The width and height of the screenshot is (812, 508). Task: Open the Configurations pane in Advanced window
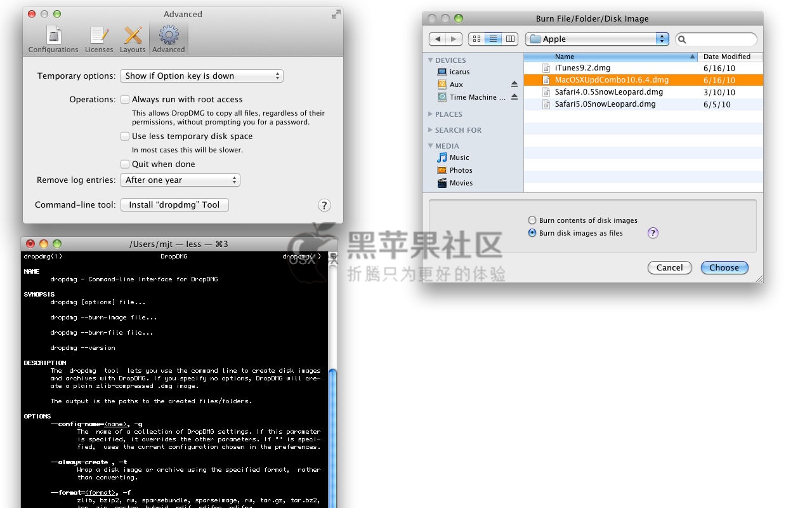[53, 39]
